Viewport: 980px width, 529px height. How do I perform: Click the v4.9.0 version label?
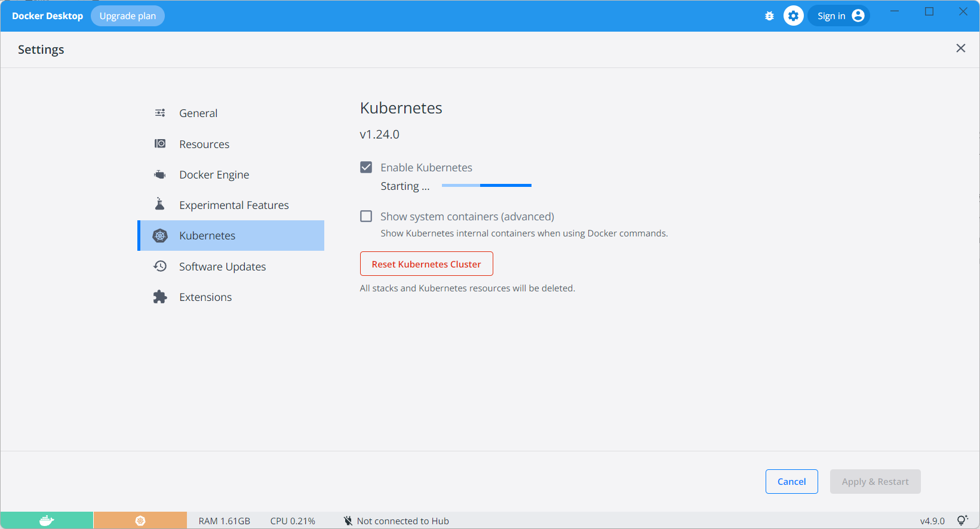pyautogui.click(x=933, y=521)
